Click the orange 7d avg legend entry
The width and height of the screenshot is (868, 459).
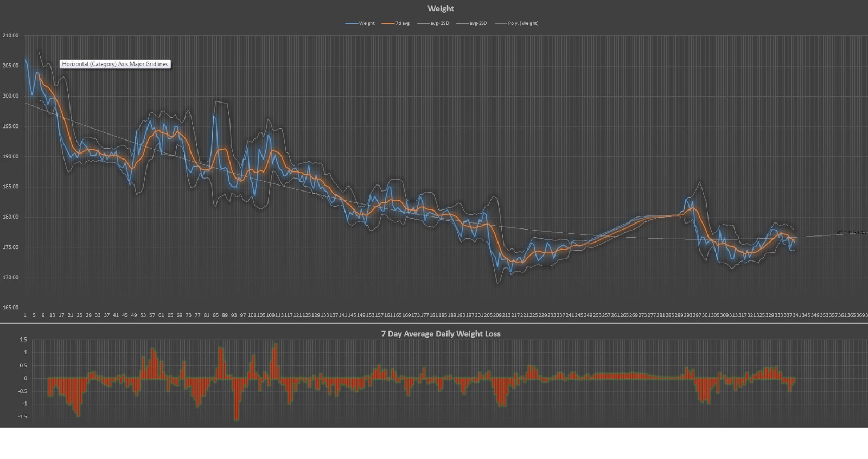point(395,23)
